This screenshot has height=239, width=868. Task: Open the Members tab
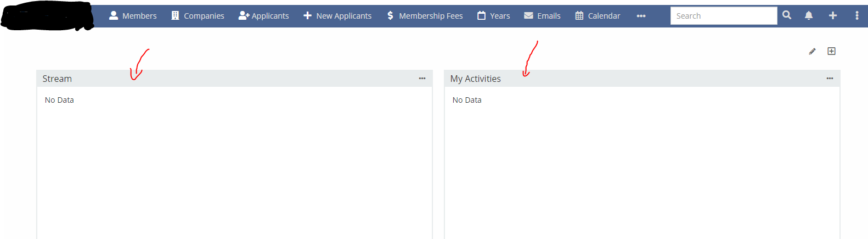click(x=133, y=16)
